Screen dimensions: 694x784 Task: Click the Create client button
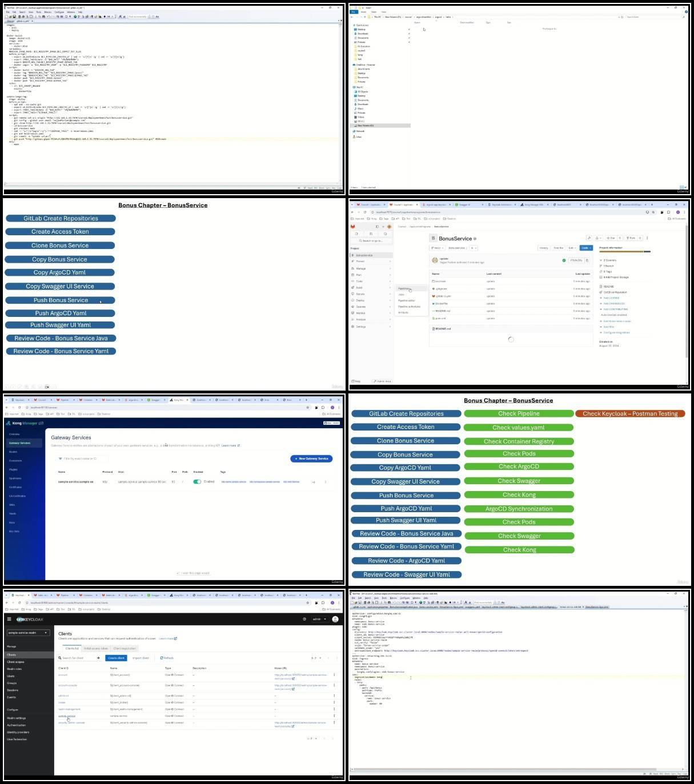click(x=116, y=658)
